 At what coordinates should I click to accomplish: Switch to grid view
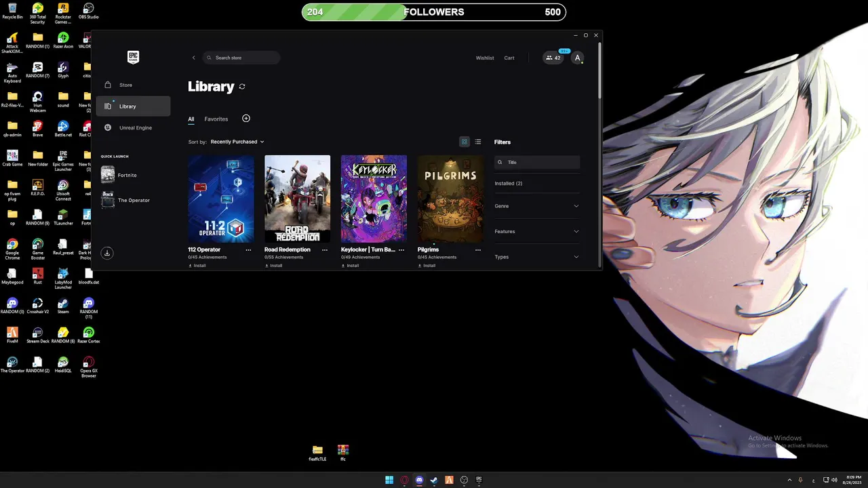point(465,142)
